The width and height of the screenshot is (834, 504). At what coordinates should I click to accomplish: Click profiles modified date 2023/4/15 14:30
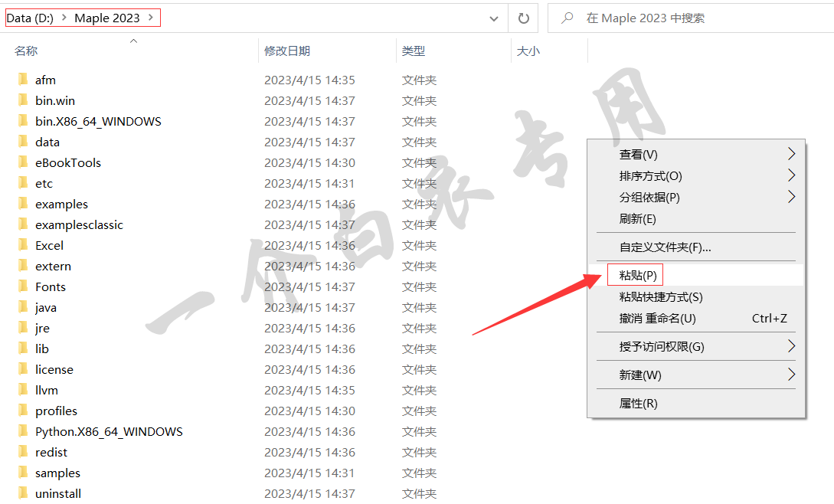click(309, 411)
